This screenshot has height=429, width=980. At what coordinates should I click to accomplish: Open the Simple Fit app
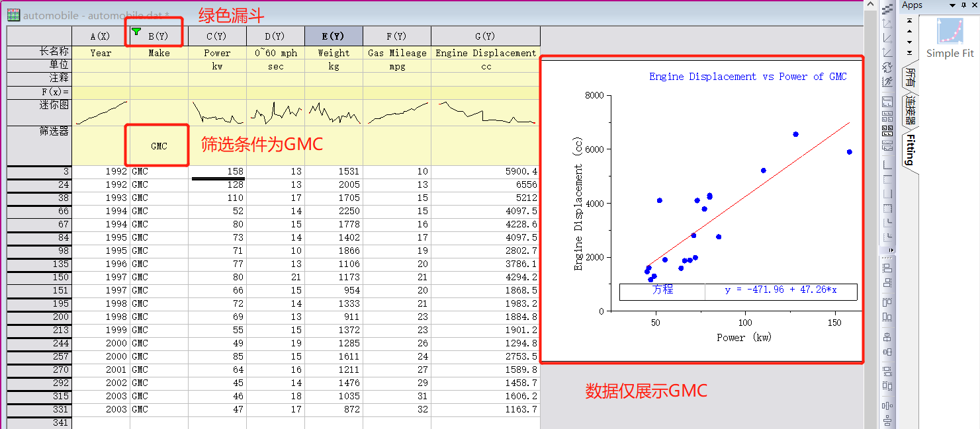(x=950, y=38)
